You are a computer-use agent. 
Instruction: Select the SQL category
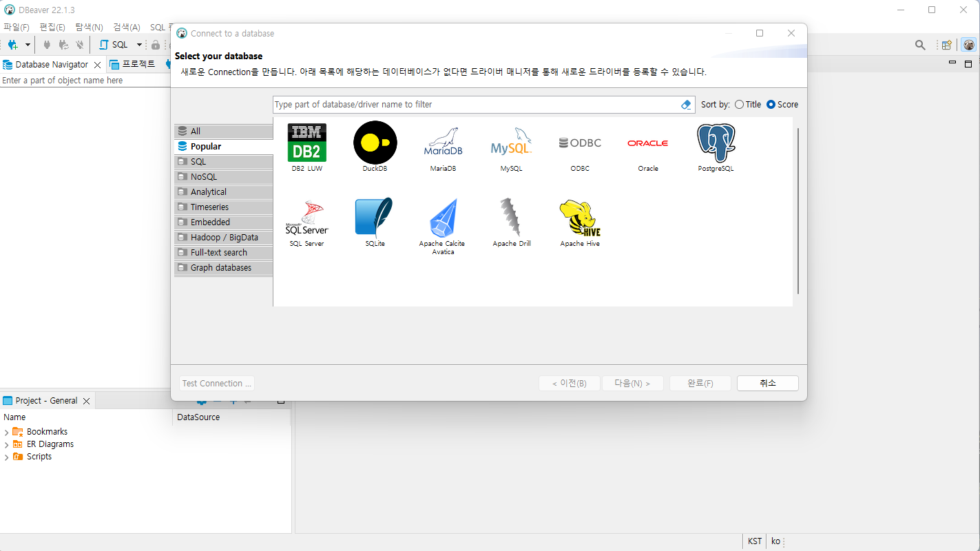click(x=223, y=162)
